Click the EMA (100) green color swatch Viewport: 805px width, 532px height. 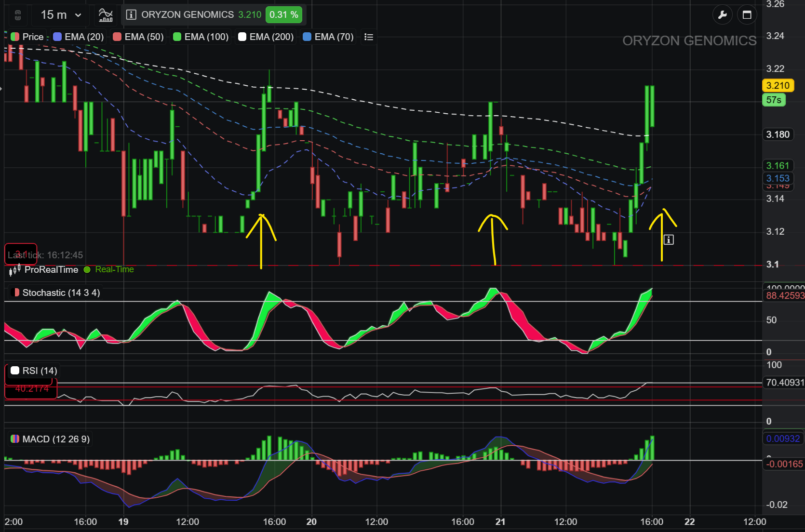click(177, 37)
